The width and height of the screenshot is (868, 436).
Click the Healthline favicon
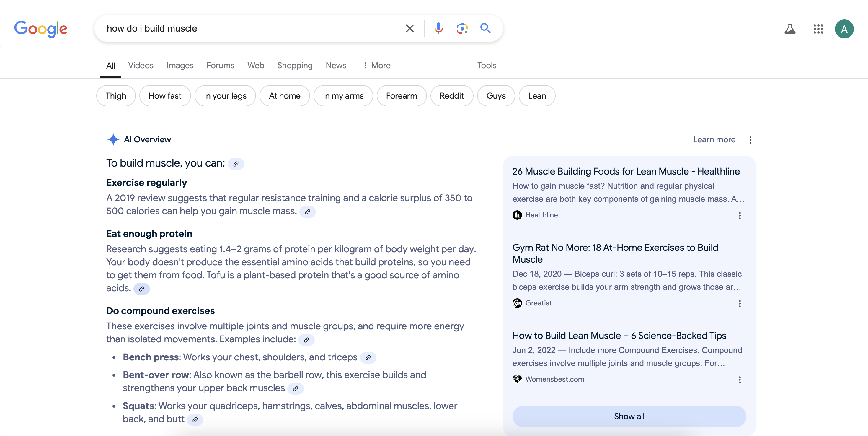point(517,215)
